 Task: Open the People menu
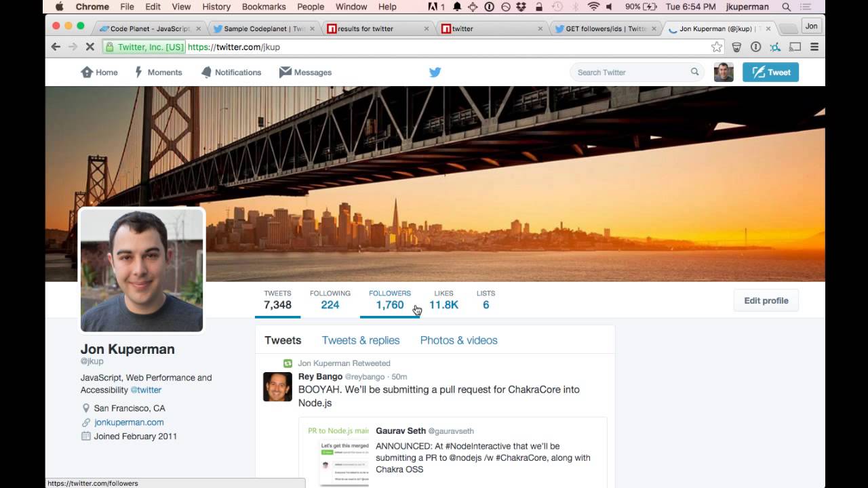tap(311, 7)
